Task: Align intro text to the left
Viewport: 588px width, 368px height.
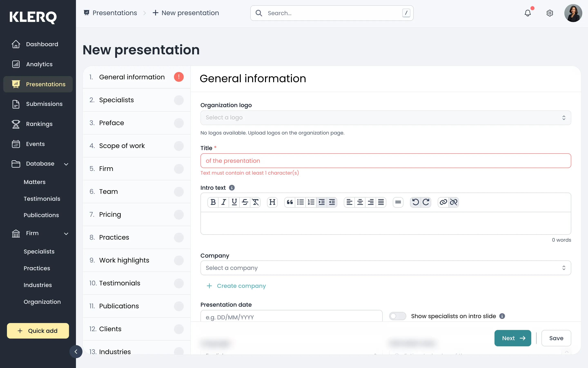Action: pyautogui.click(x=349, y=202)
